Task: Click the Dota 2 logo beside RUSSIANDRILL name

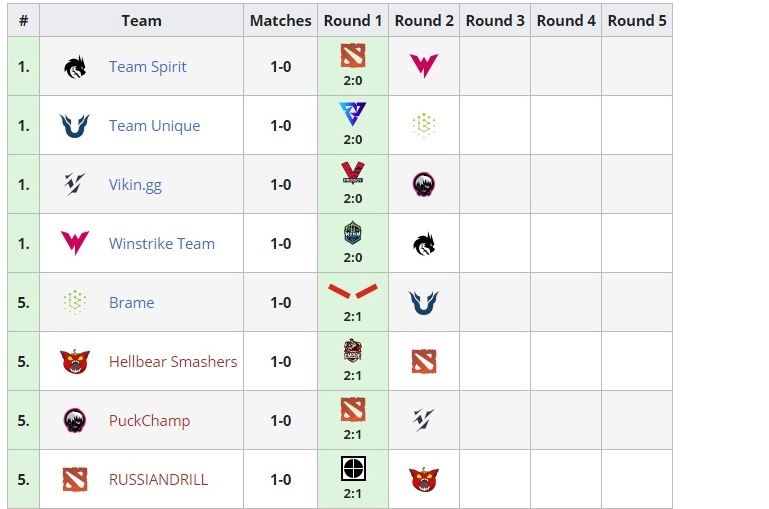Action: (74, 480)
